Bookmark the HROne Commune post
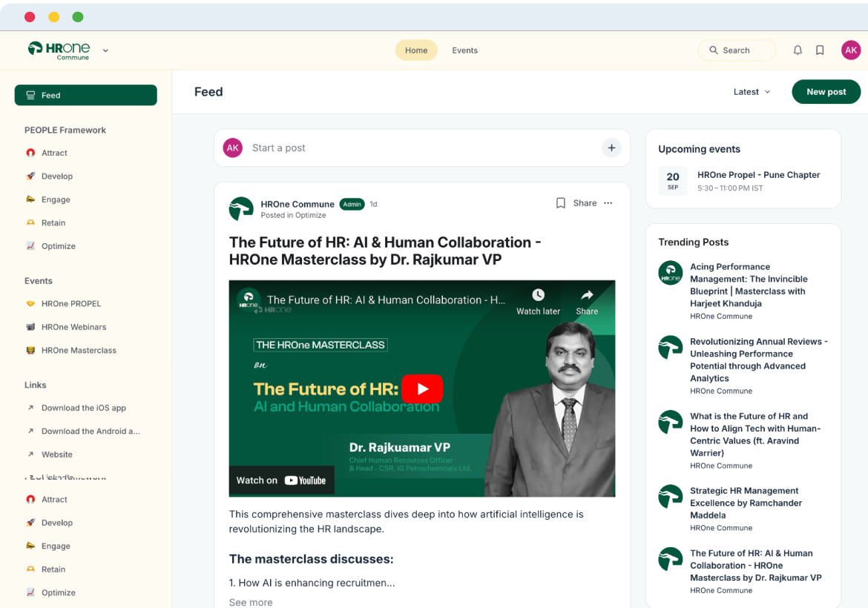 [x=561, y=203]
